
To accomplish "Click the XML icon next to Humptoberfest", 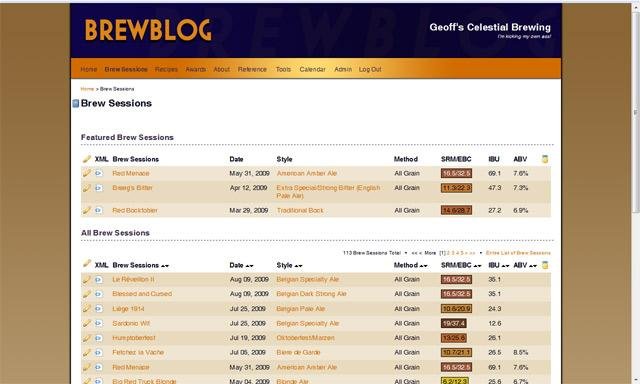I will click(99, 338).
